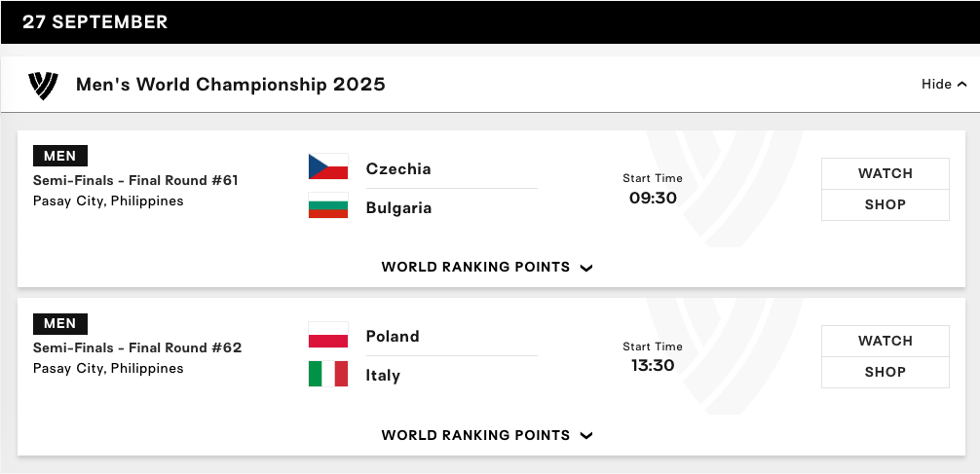Click the Czechia flag icon
This screenshot has width=980, height=474.
point(328,167)
